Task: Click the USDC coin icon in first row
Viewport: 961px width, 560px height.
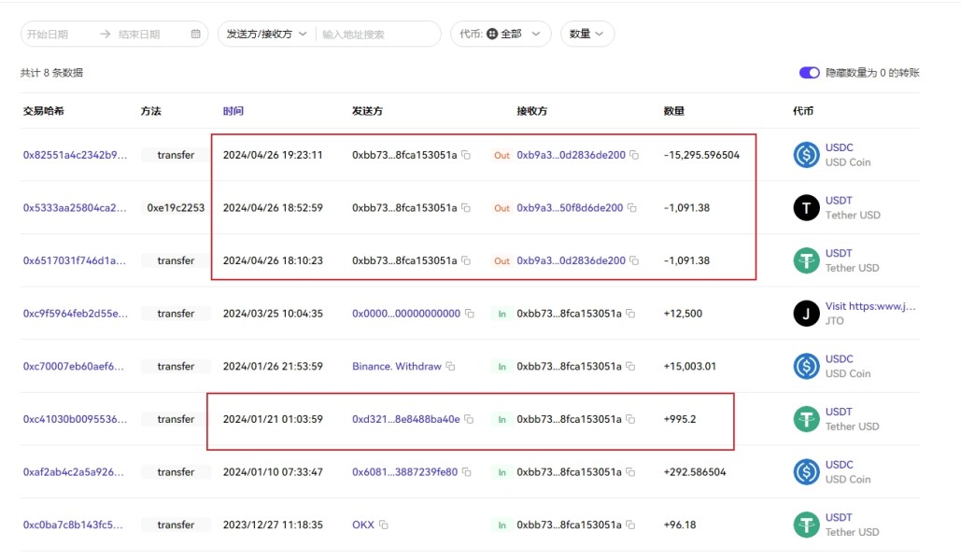Action: 806,155
